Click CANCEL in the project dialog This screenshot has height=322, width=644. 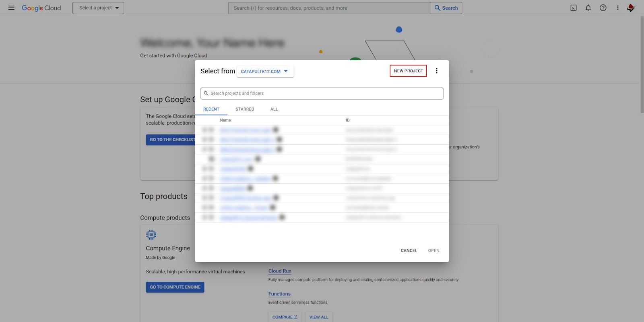(x=409, y=250)
